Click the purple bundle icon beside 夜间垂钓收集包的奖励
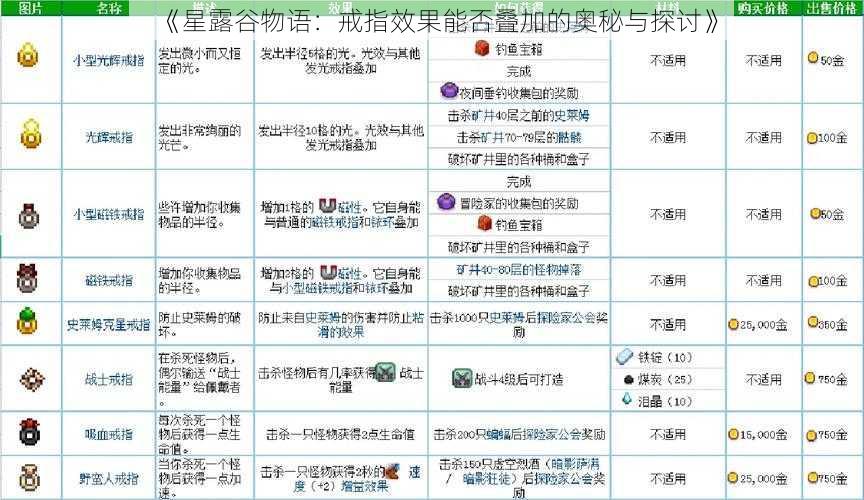Viewport: 864px width, 500px height. coord(449,90)
